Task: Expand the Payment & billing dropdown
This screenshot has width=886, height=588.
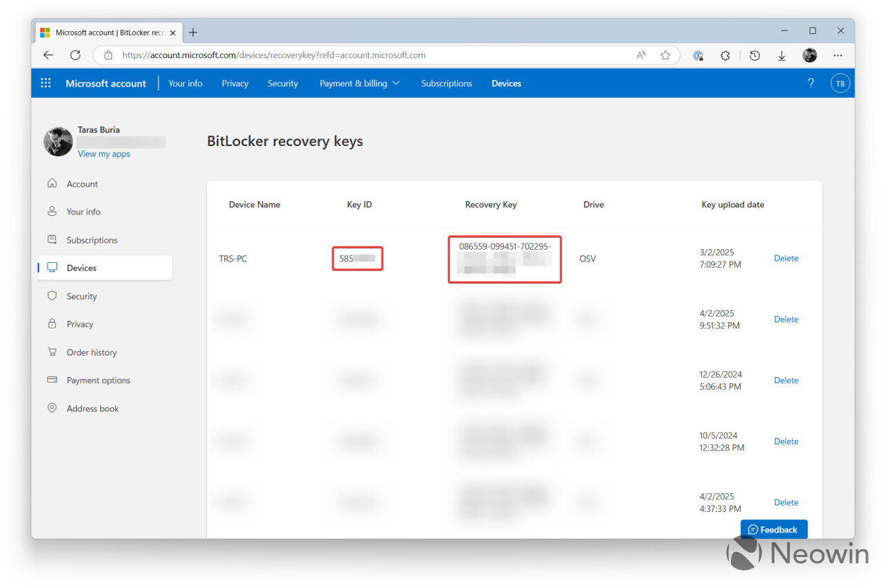Action: pos(360,83)
